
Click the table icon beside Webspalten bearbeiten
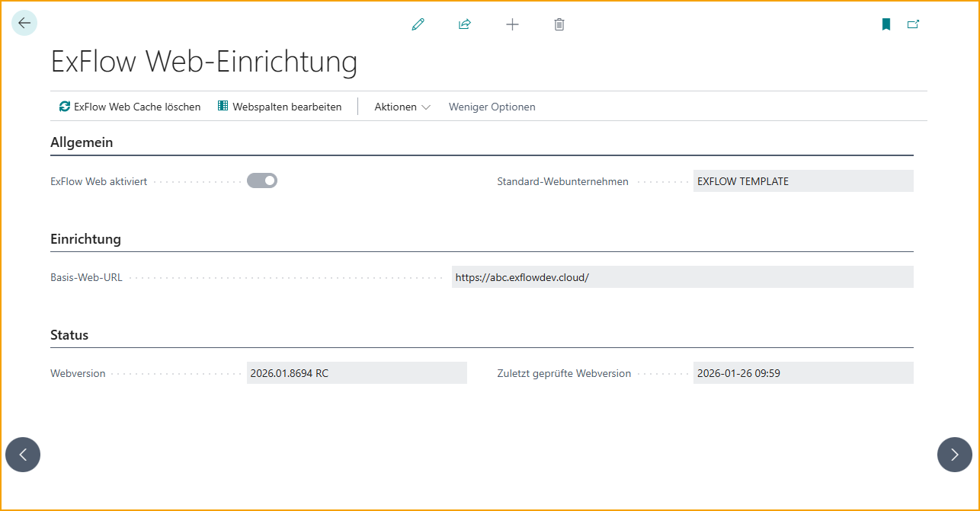tap(222, 106)
